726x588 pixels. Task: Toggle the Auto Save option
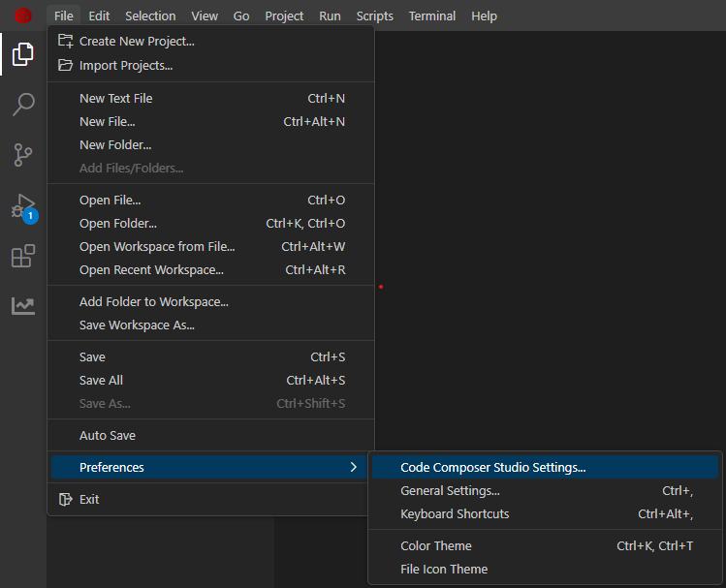pyautogui.click(x=108, y=436)
